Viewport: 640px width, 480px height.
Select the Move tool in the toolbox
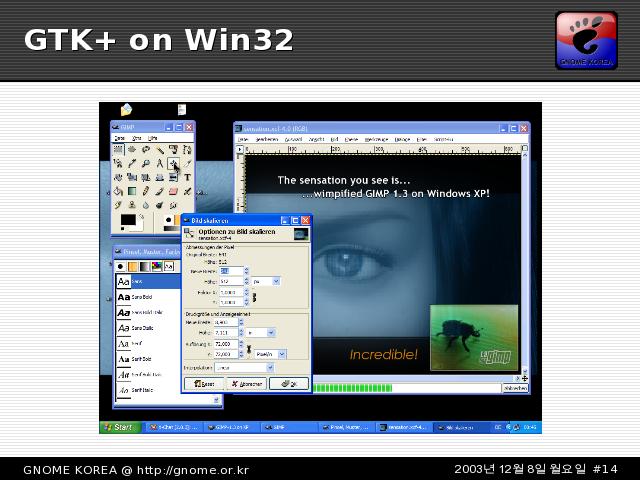pos(173,164)
